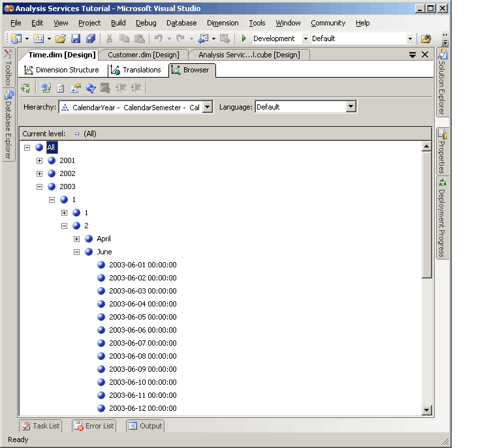
Task: Click the Cut scissors icon
Action: pos(110,38)
